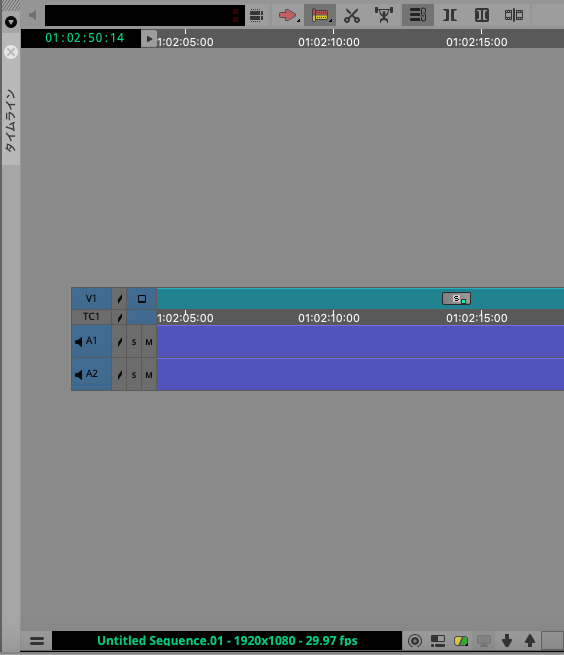Click the scissors Add Edit icon
Image resolution: width=564 pixels, height=655 pixels.
coord(352,15)
